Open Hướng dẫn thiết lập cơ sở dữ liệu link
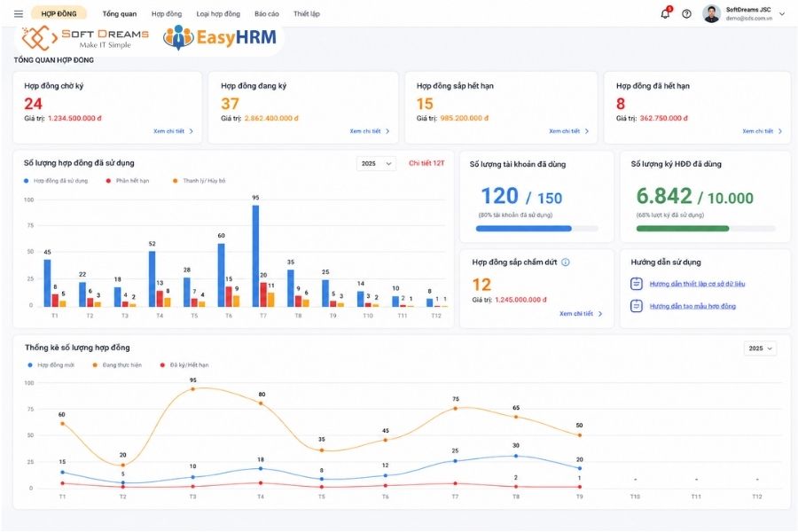This screenshot has width=798, height=532. point(697,284)
